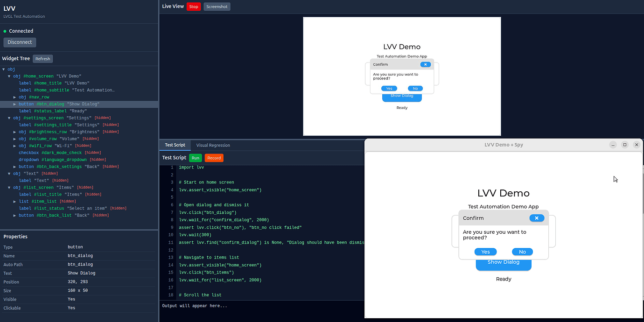Viewport: 644px width, 322px height.
Task: Click the Disconnect button
Action: [x=20, y=42]
